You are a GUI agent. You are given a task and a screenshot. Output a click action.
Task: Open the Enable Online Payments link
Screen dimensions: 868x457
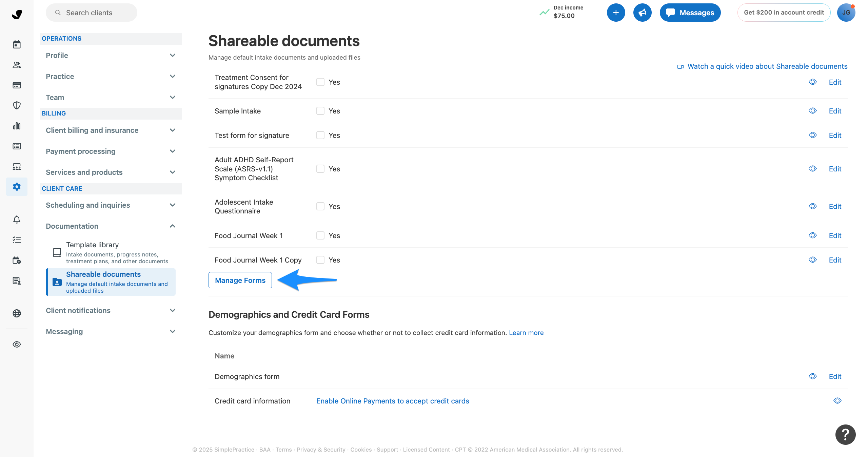pos(393,401)
